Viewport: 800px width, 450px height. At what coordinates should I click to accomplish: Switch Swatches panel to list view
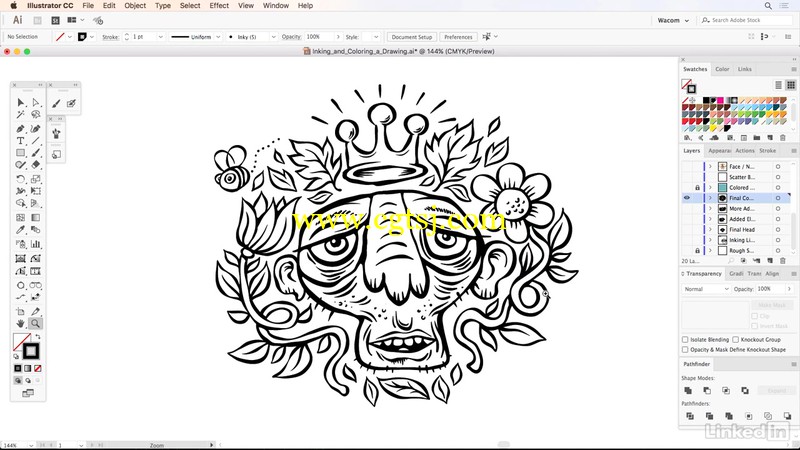779,85
